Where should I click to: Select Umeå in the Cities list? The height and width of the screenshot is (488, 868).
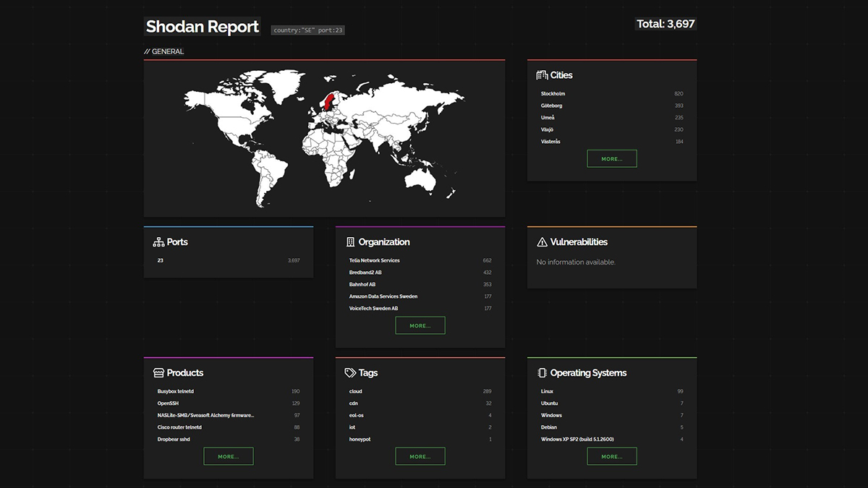click(x=548, y=118)
